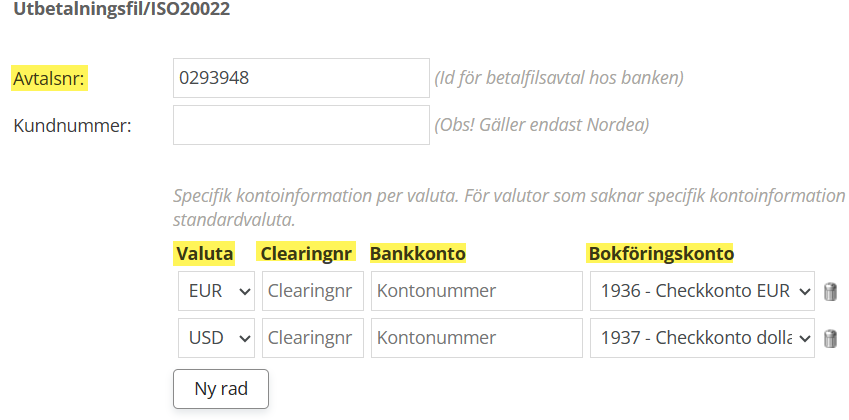Viewport: 849px width, 420px height.
Task: Delete the EUR currency row
Action: 830,292
